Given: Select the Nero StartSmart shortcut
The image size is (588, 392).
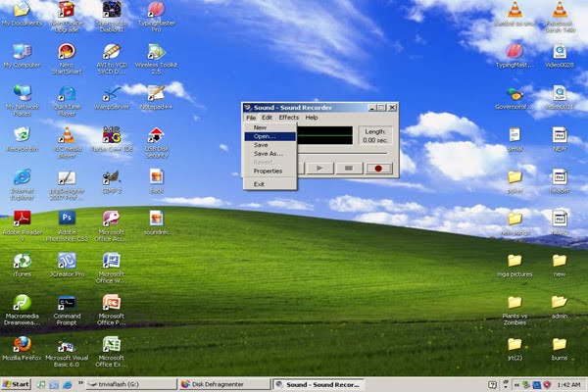Looking at the screenshot, I should click(x=67, y=58).
